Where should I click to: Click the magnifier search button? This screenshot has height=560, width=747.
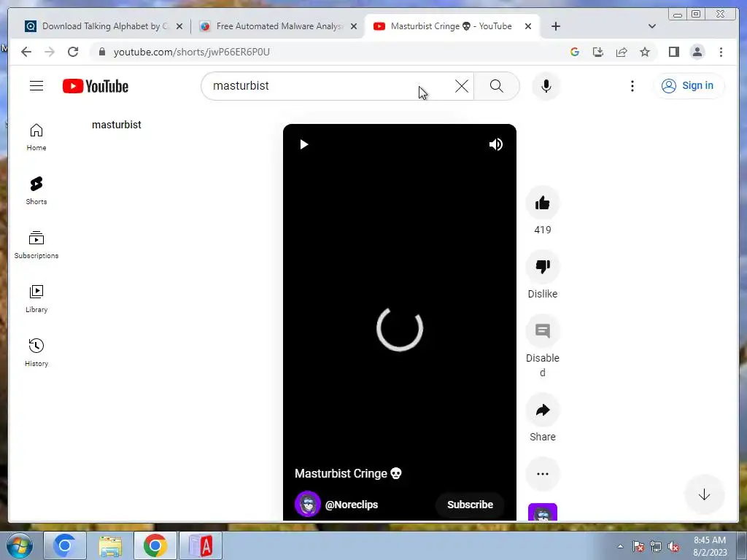coord(496,86)
